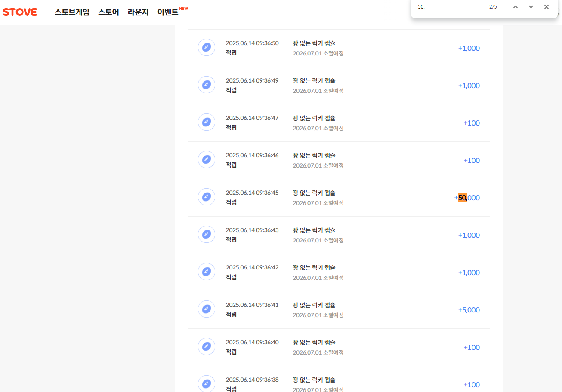
Task: Click 꽝 없는 럭키 캡슐 in 09:36:46 row
Action: pos(314,155)
